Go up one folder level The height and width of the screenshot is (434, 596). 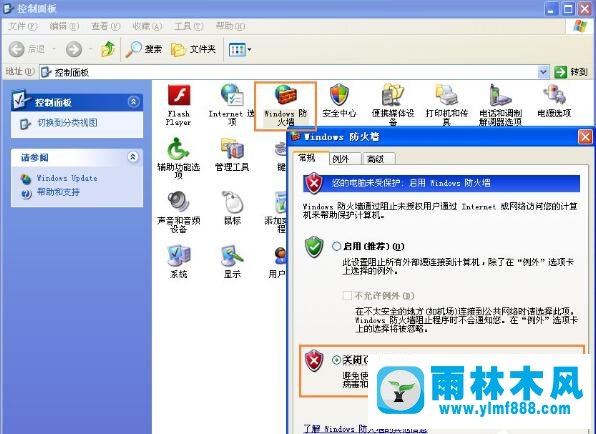(x=108, y=49)
